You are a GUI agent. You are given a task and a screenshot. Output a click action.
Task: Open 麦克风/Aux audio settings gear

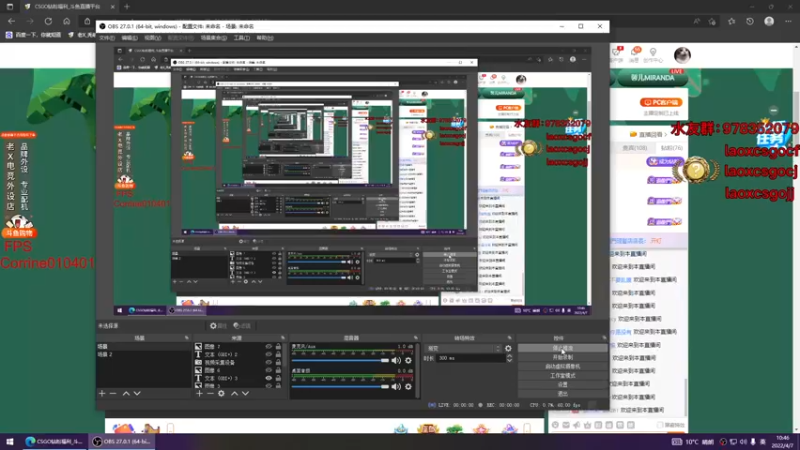tap(408, 360)
